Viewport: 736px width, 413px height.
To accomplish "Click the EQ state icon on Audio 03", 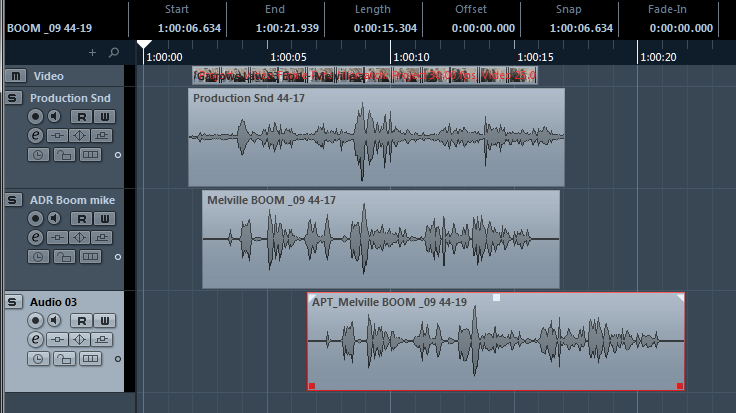I will pyautogui.click(x=81, y=339).
